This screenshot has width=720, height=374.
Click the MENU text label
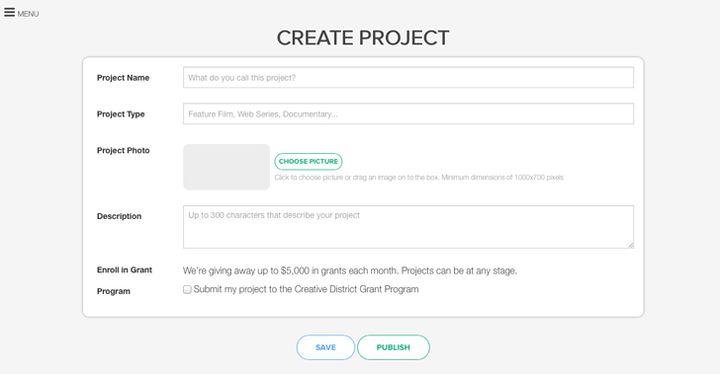(x=28, y=14)
